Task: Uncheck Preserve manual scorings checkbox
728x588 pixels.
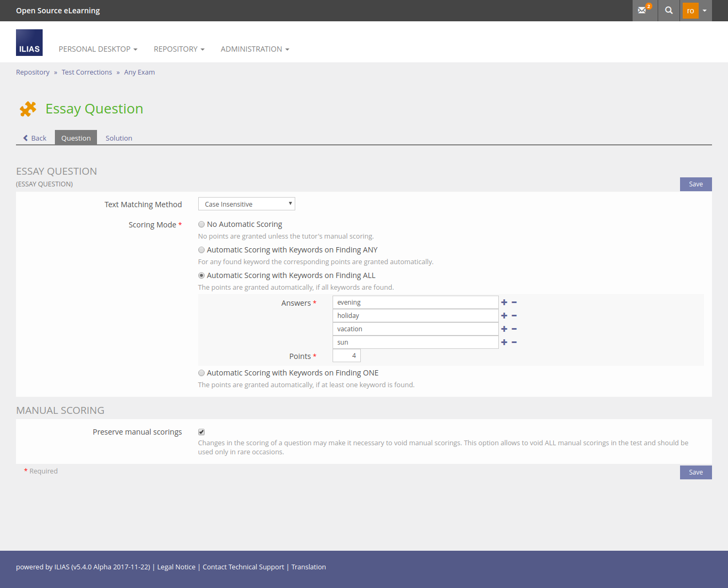Action: point(201,432)
